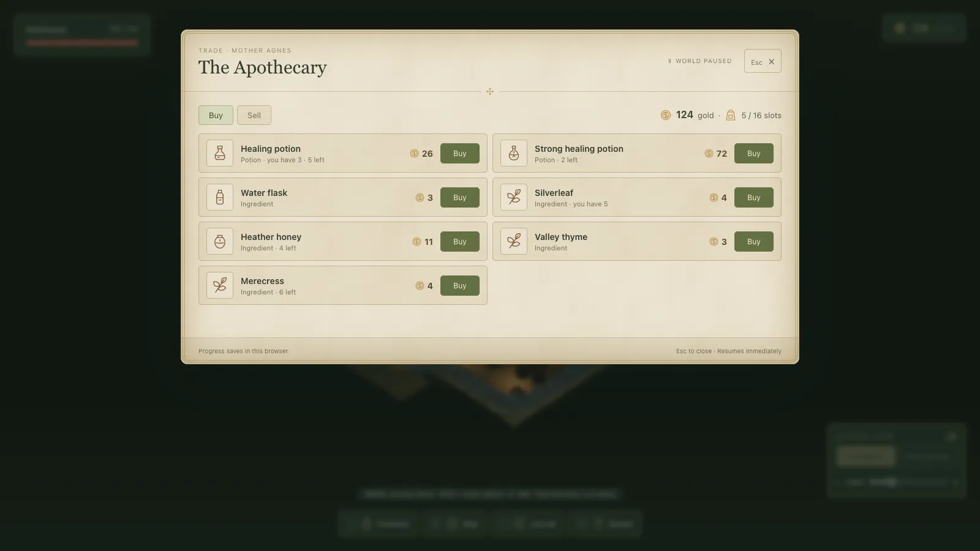Buy a Strong healing potion
980x551 pixels.
(x=754, y=154)
